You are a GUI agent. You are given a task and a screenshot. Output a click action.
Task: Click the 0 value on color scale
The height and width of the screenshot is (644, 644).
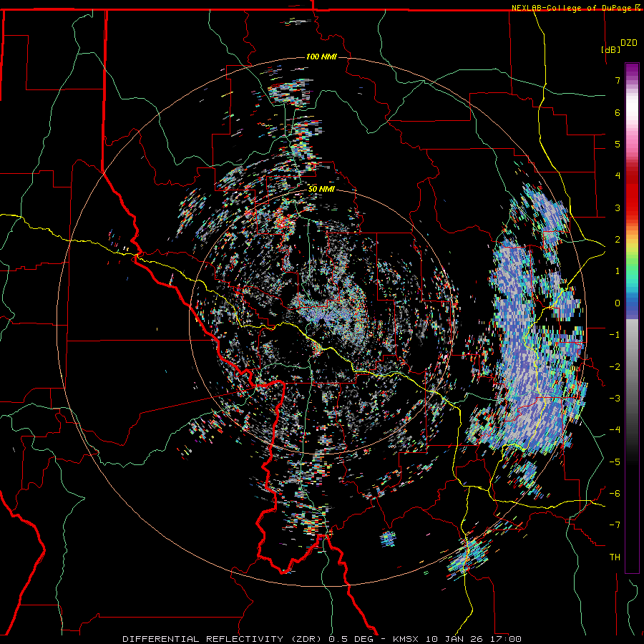[618, 303]
